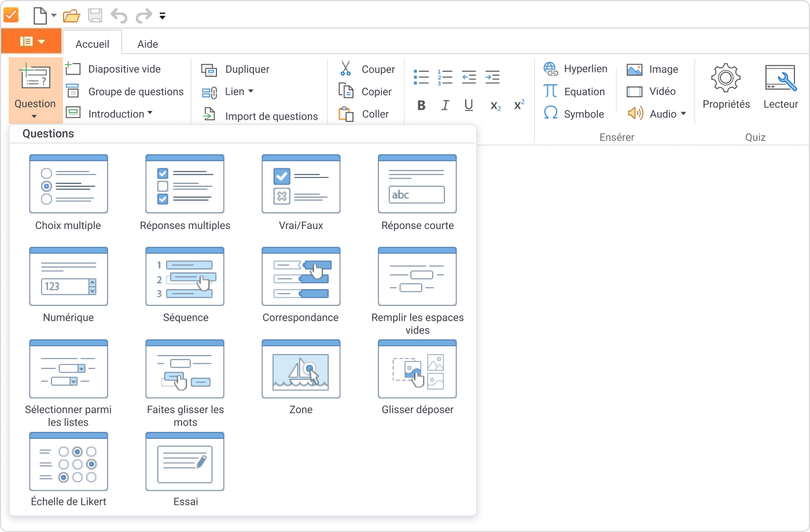Redo the last action
The image size is (810, 532).
143,16
